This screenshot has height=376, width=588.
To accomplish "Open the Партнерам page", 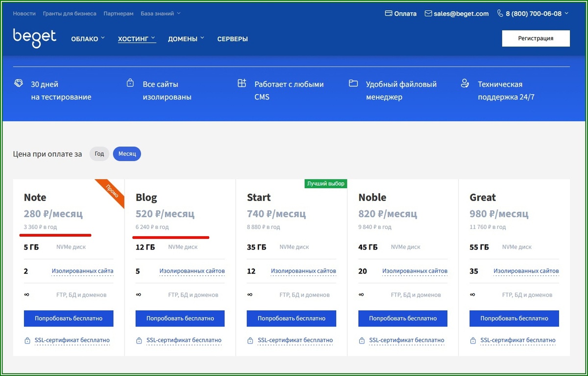I will tap(119, 14).
